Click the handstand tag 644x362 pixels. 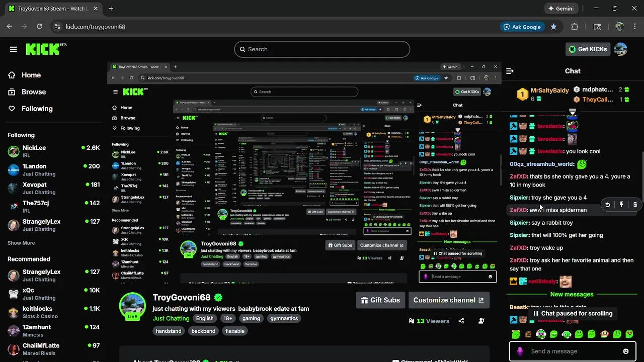(170, 331)
